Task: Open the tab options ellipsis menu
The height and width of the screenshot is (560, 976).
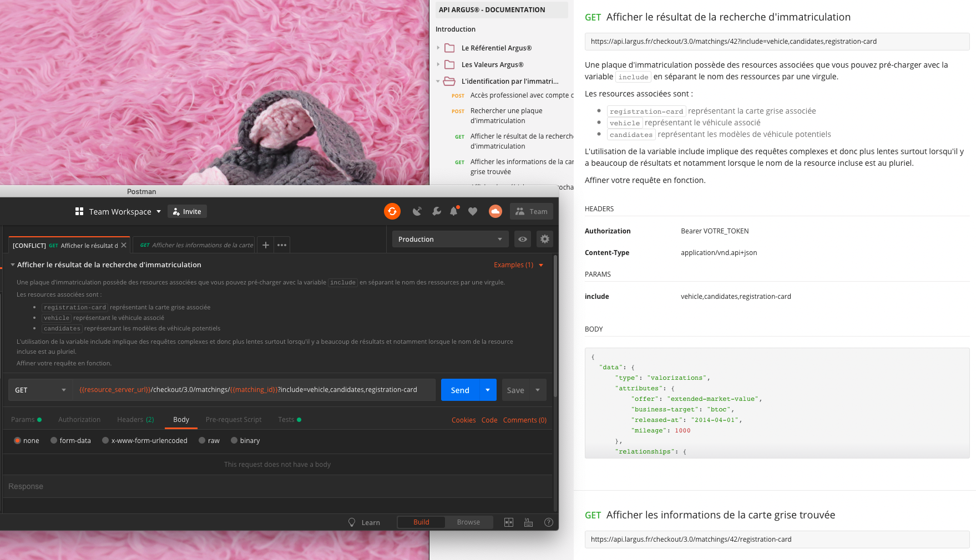Action: [x=282, y=245]
